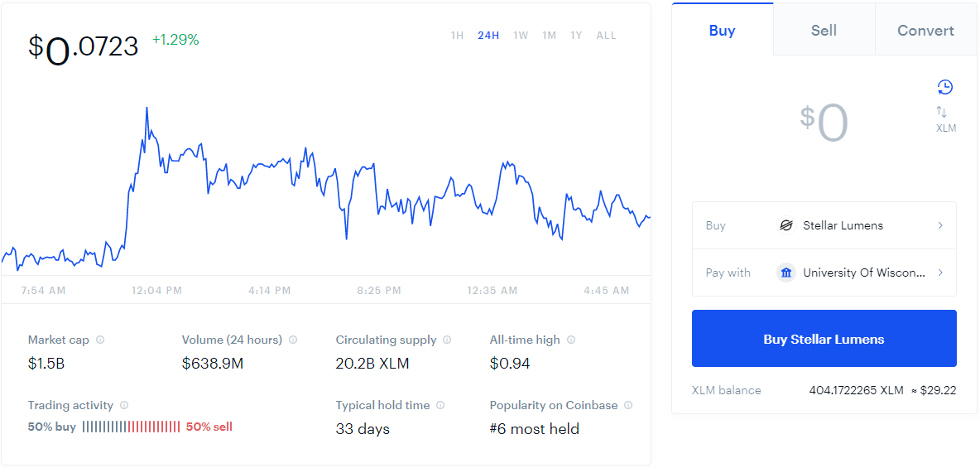The width and height of the screenshot is (980, 468).
Task: Select the 1W chart range
Action: point(520,36)
